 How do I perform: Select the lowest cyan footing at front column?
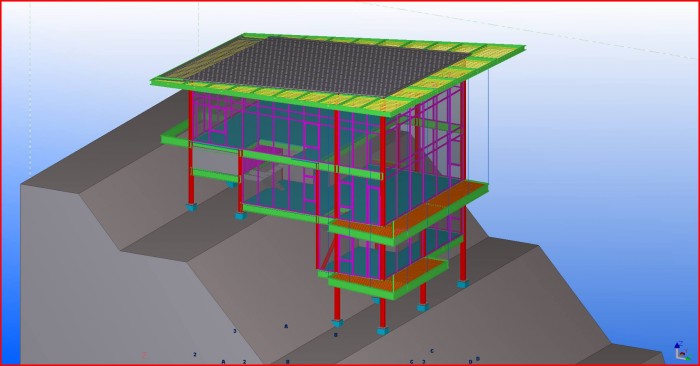pos(382,331)
